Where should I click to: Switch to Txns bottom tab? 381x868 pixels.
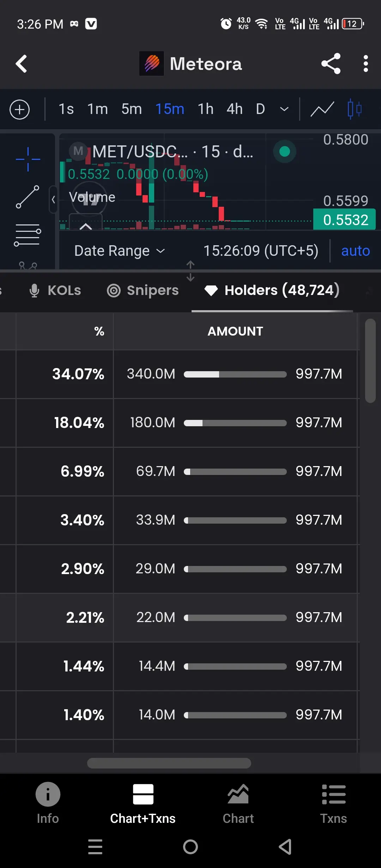pos(333,804)
